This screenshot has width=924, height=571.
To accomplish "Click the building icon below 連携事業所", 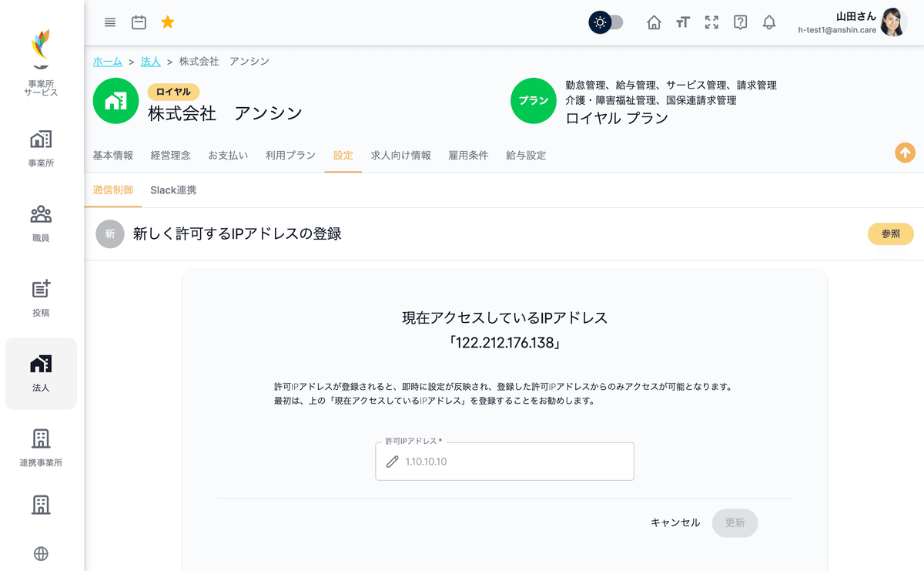I will coord(41,505).
